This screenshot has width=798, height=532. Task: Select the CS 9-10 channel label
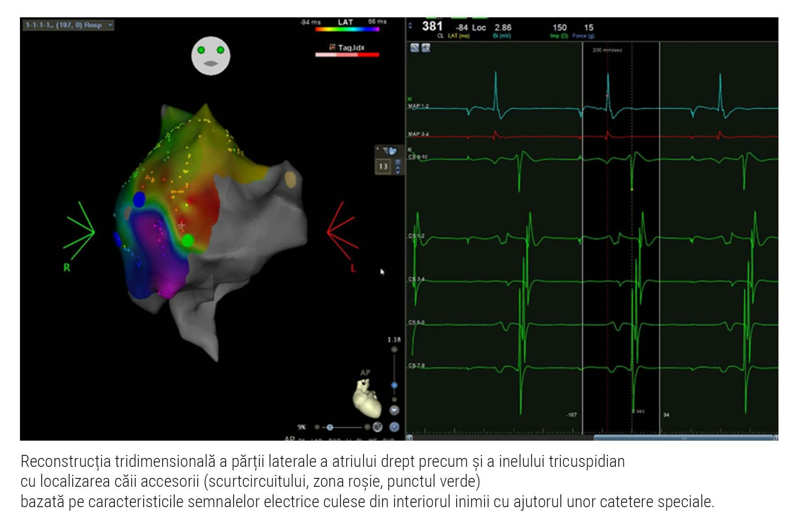[x=418, y=157]
